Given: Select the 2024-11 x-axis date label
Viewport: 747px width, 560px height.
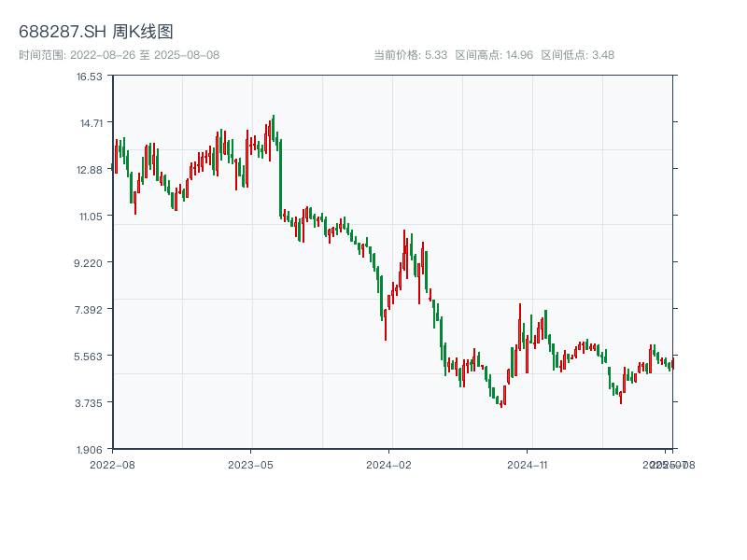Looking at the screenshot, I should tap(527, 464).
